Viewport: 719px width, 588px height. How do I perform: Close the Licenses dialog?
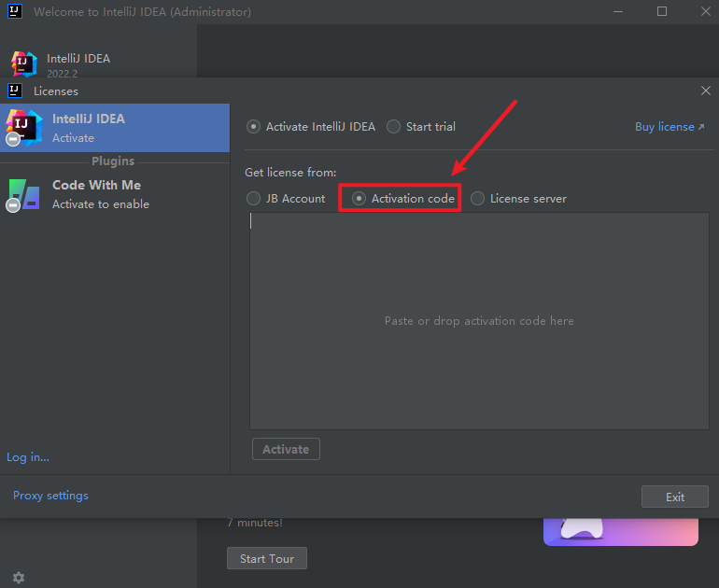point(706,91)
